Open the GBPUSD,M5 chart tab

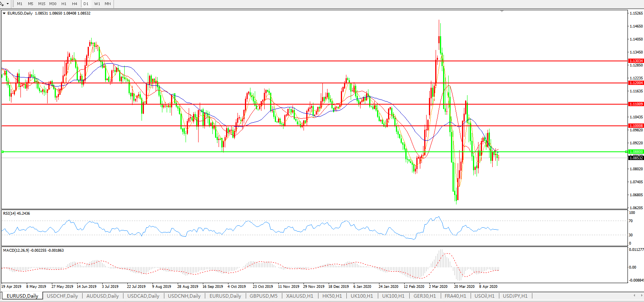tap(263, 296)
